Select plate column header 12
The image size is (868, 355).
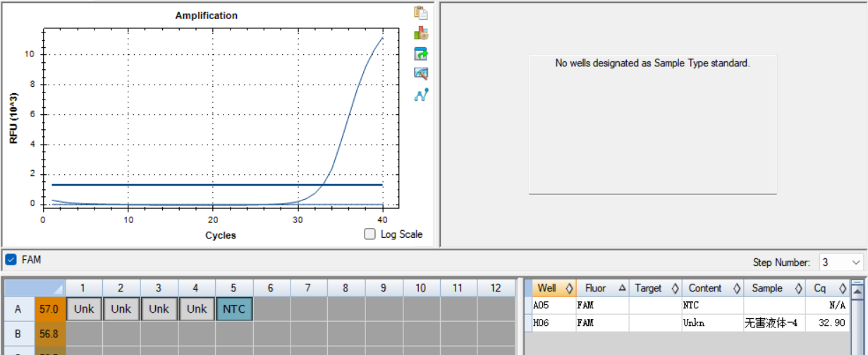coord(495,288)
